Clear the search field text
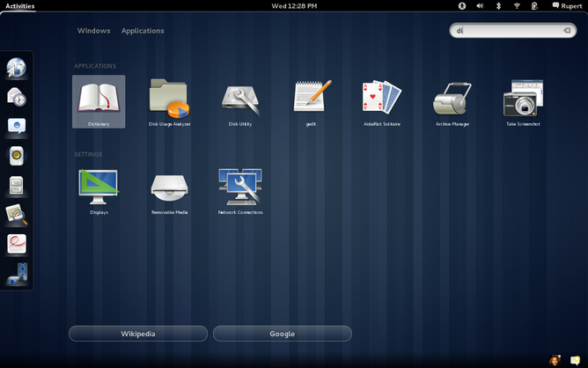The image size is (588, 368). [568, 31]
